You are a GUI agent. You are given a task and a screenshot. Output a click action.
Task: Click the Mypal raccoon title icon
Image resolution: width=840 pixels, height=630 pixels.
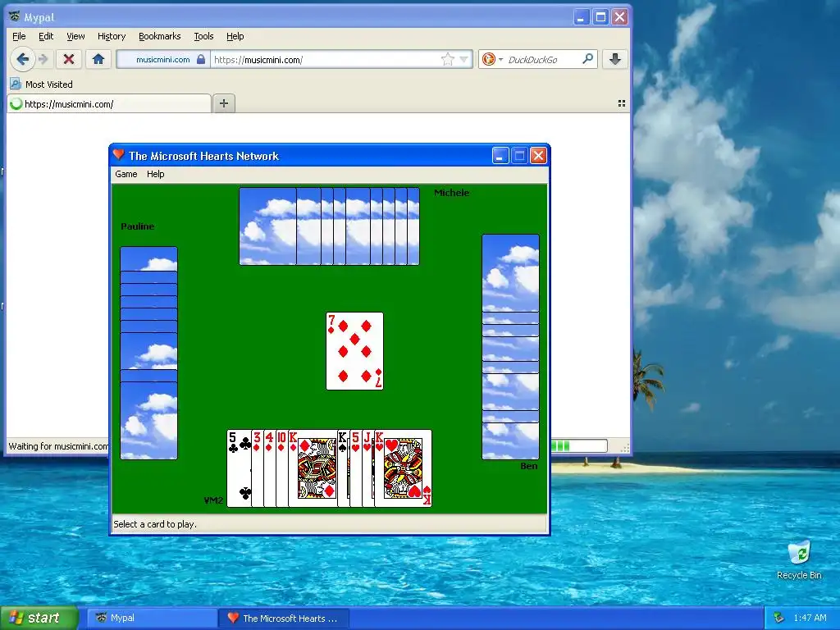point(15,16)
